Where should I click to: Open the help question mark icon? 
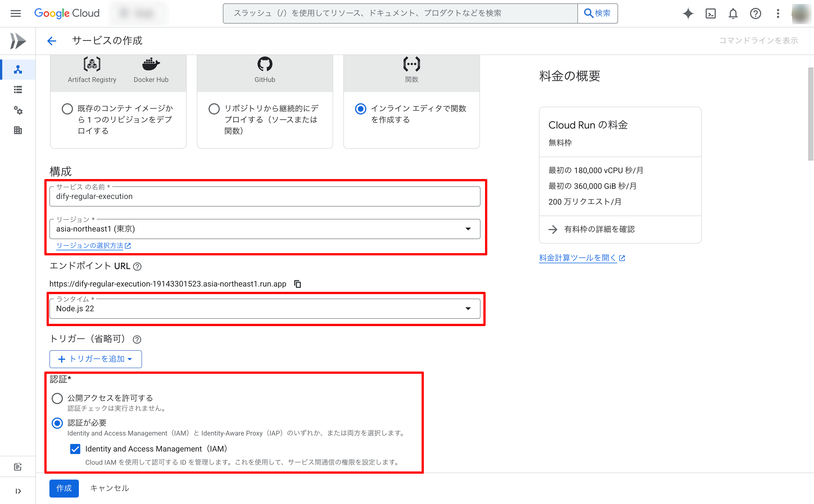tap(755, 13)
